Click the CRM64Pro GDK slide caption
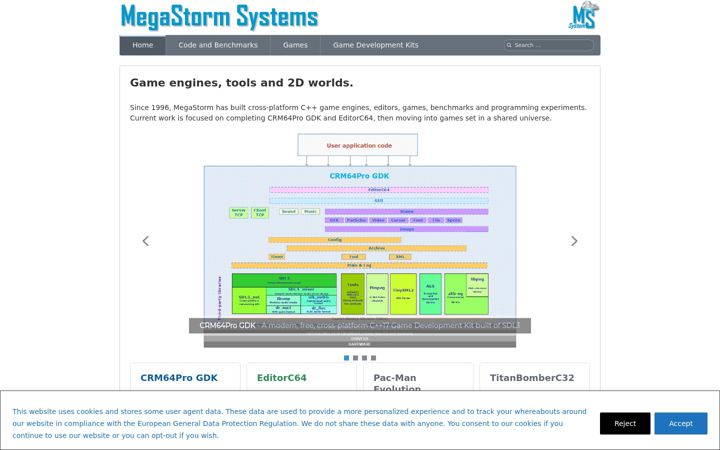Viewport: 720px width, 450px height. [x=360, y=326]
